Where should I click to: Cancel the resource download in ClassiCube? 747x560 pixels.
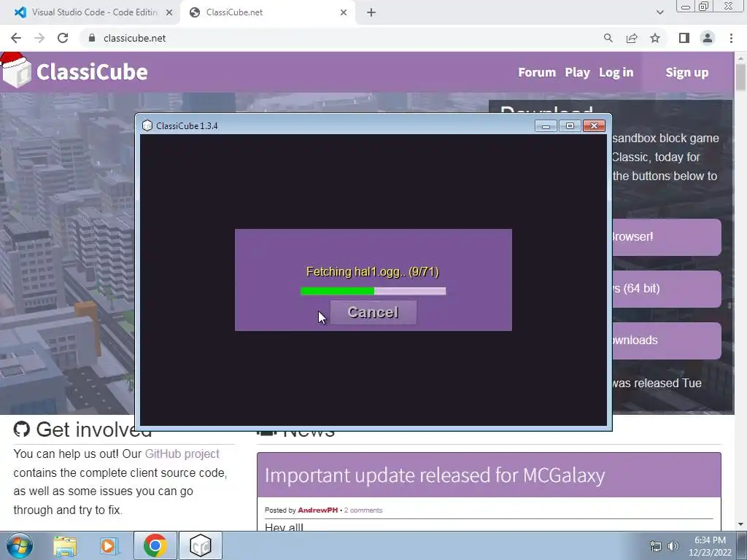(373, 312)
